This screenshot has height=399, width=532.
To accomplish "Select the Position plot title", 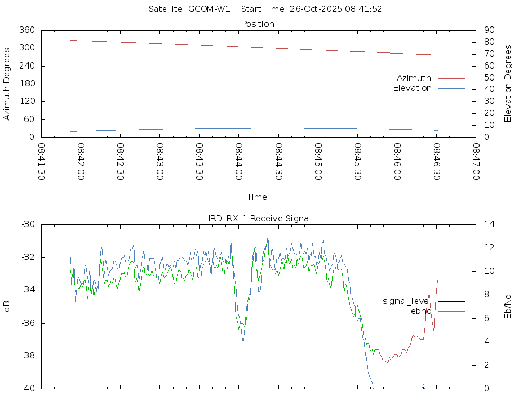I will (258, 24).
